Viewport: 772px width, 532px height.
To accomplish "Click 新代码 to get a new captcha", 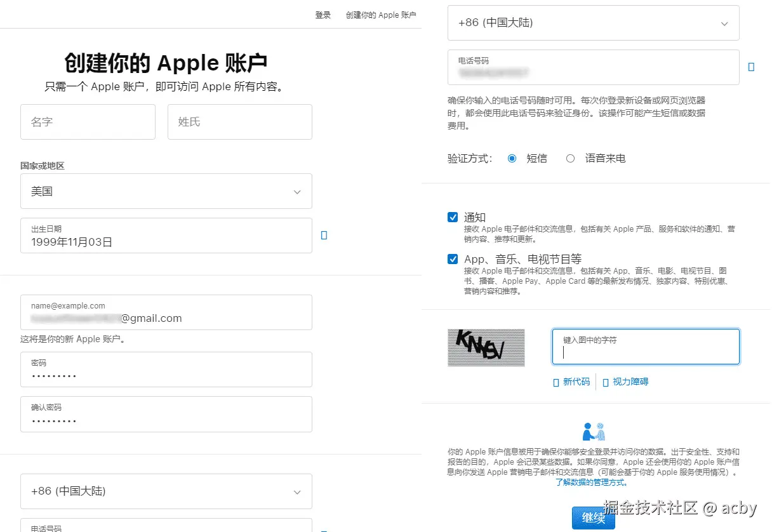I will pyautogui.click(x=576, y=382).
